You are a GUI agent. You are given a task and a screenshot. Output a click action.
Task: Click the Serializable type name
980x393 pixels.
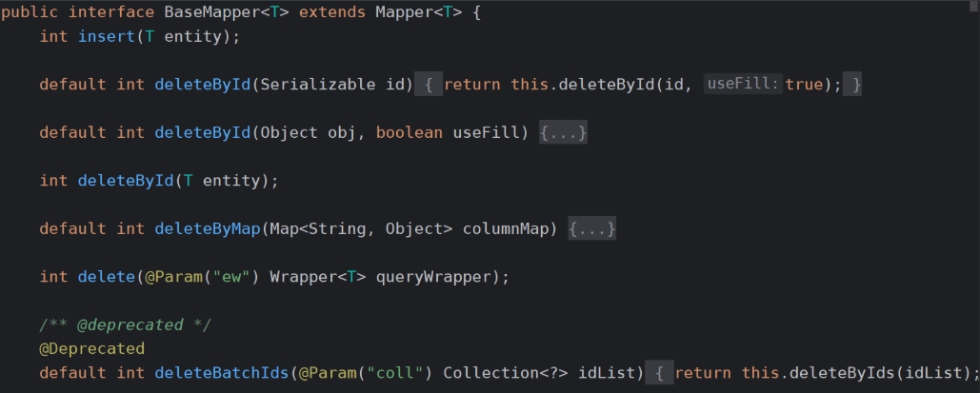click(317, 85)
